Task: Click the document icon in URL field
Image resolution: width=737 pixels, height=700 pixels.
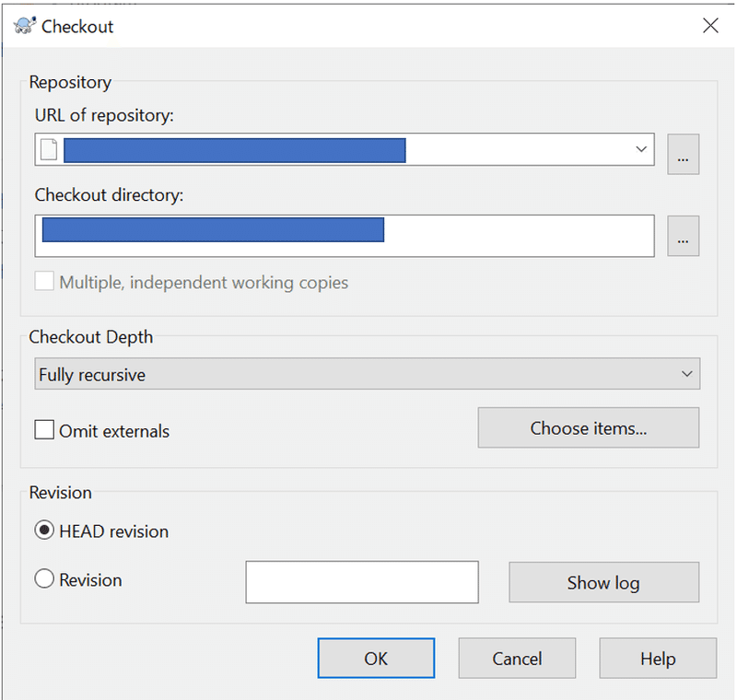Action: click(49, 150)
